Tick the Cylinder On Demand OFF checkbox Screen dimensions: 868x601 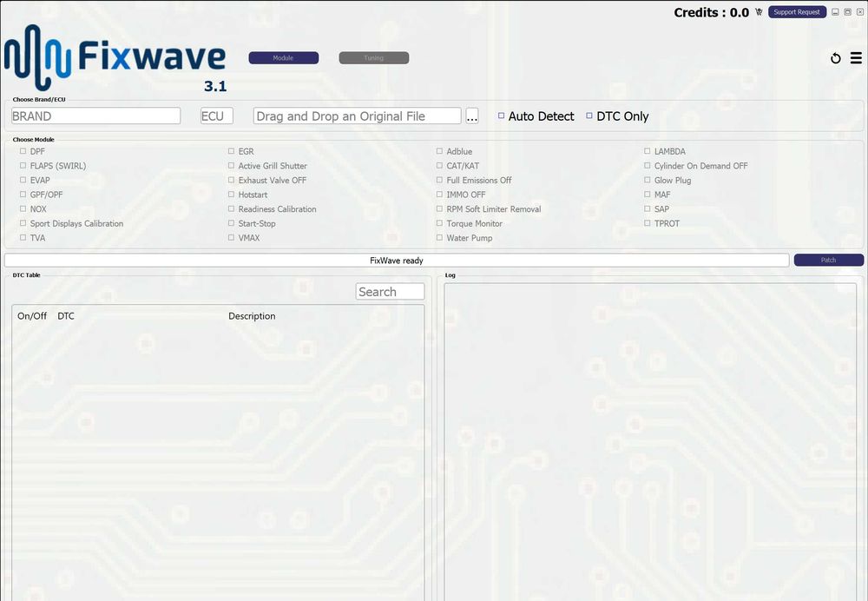pyautogui.click(x=648, y=165)
